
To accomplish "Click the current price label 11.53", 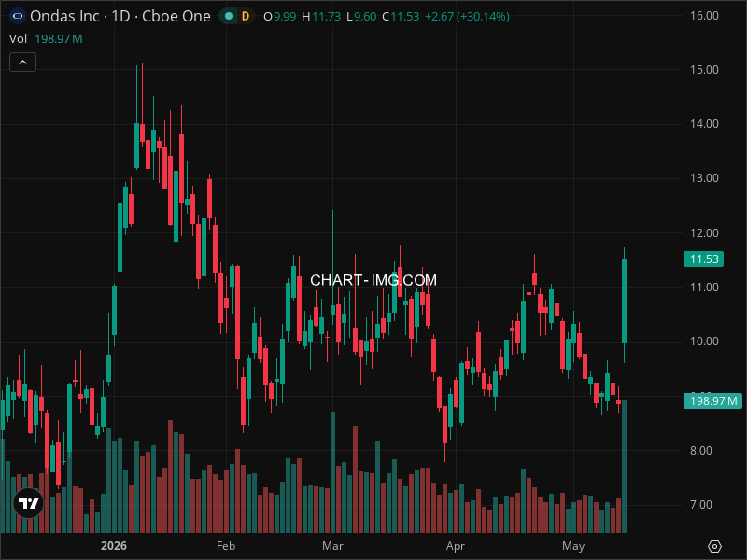I will click(x=704, y=259).
